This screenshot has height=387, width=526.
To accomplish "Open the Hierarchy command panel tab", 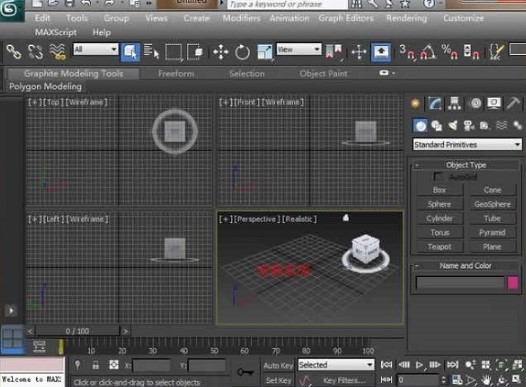I will click(x=454, y=104).
